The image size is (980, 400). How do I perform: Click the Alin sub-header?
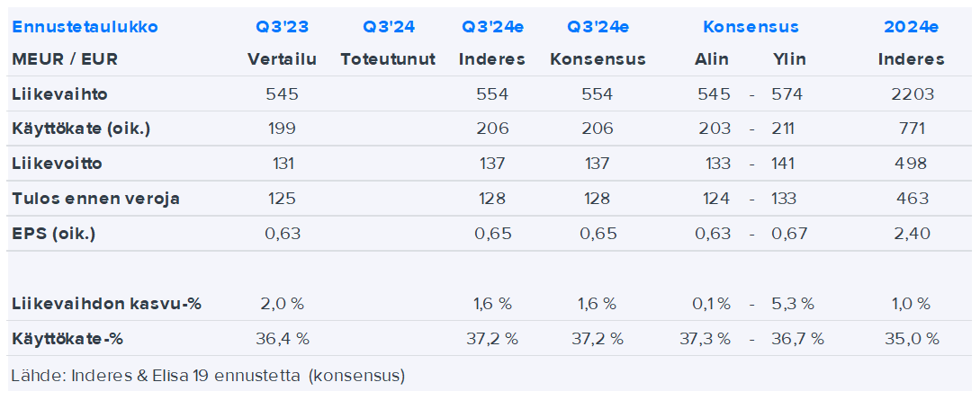712,59
